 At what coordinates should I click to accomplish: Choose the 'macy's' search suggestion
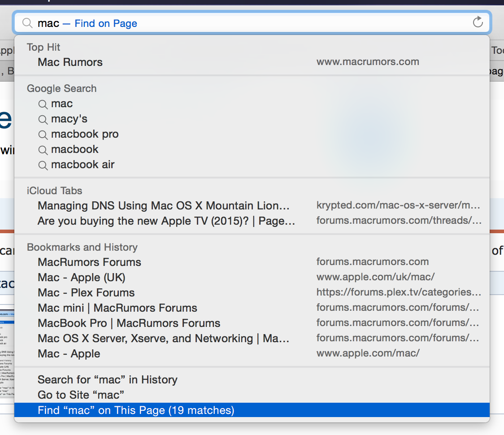tap(252, 119)
